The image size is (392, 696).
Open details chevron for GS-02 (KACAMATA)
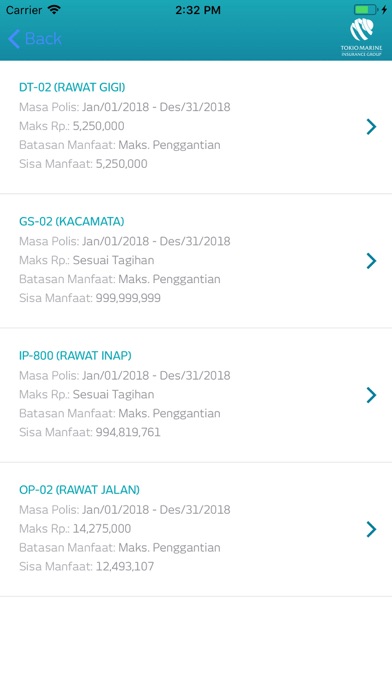371,261
